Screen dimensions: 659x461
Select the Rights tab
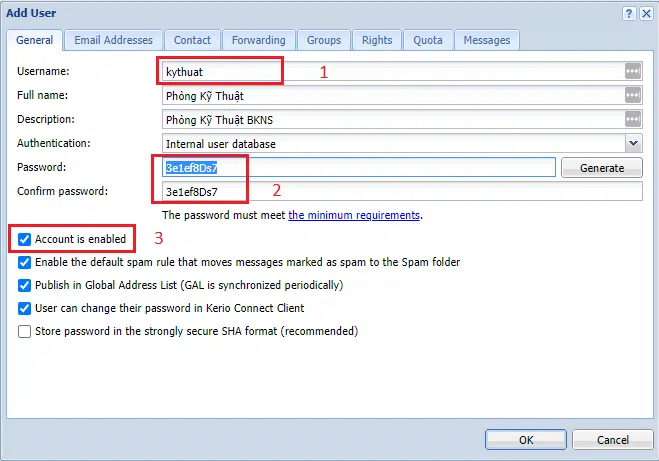click(377, 40)
